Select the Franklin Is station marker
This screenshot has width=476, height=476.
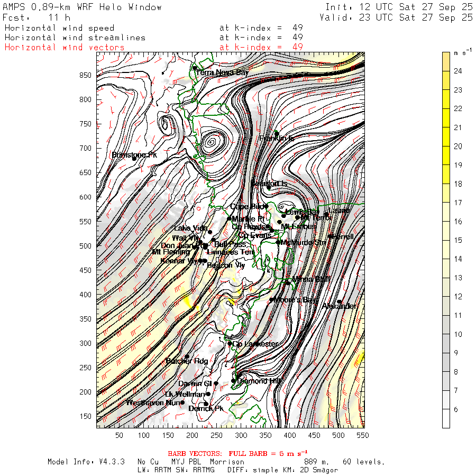[x=276, y=133]
